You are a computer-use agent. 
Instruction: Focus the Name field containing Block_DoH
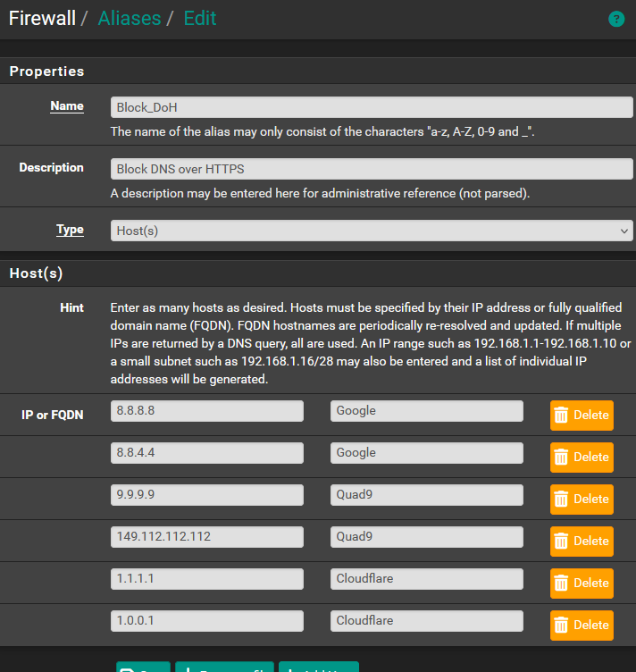coord(372,107)
